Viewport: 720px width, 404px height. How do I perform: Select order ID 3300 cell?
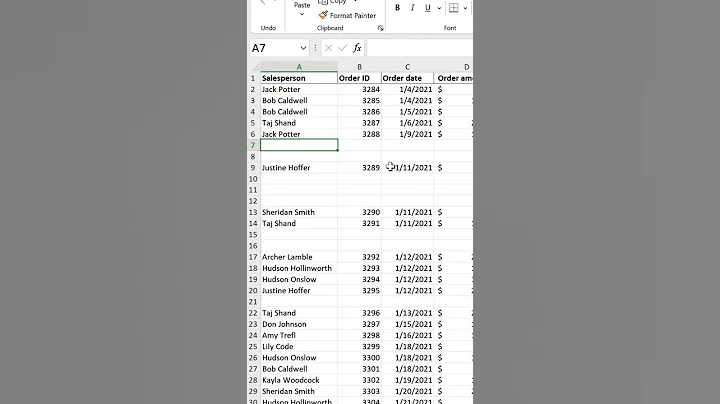click(x=360, y=358)
